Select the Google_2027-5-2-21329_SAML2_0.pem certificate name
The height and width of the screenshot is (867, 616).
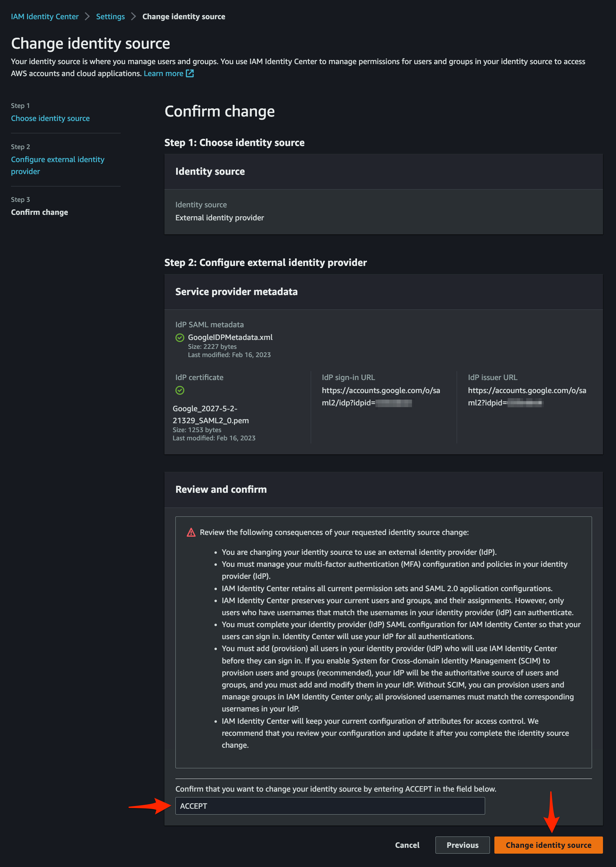pos(211,414)
